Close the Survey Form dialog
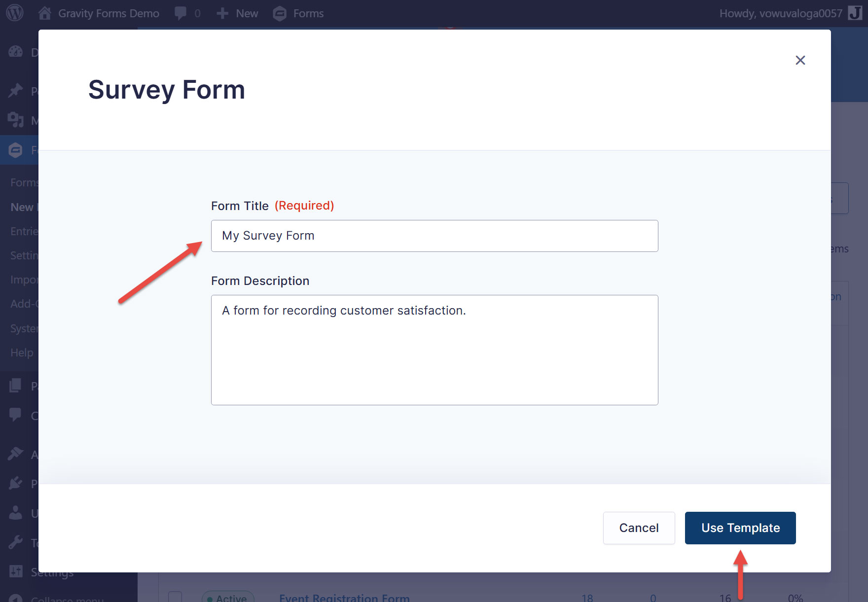868x602 pixels. (x=800, y=60)
